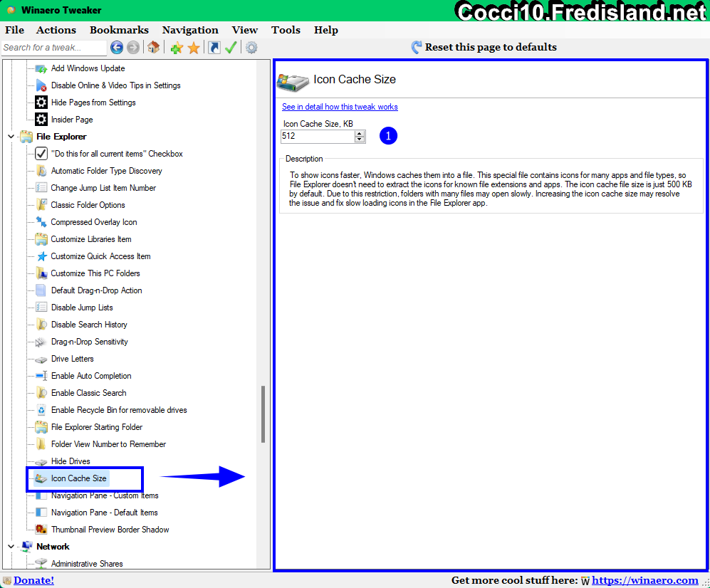Screen dimensions: 710x588
Task: Collapse the Network tree category
Action: tap(11, 546)
